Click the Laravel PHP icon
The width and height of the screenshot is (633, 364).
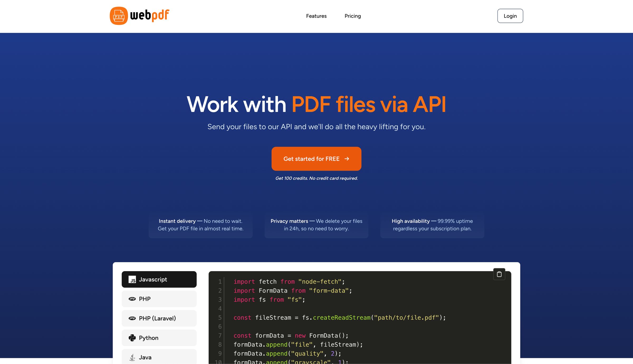132,318
